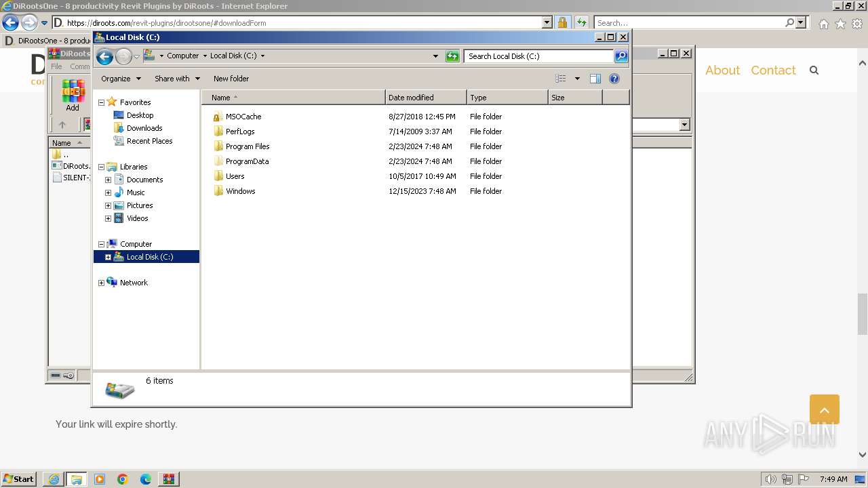Open Internet Explorer Tools gear
The image size is (868, 488).
pos(857,24)
